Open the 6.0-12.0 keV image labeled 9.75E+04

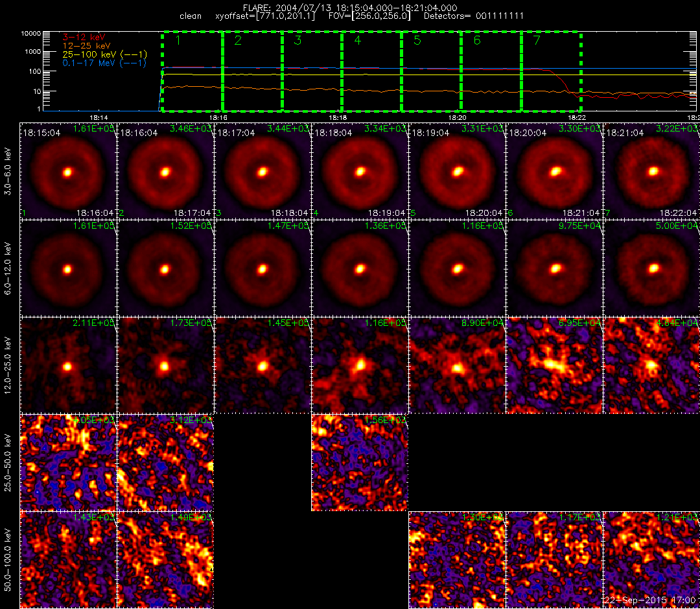pyautogui.click(x=554, y=269)
